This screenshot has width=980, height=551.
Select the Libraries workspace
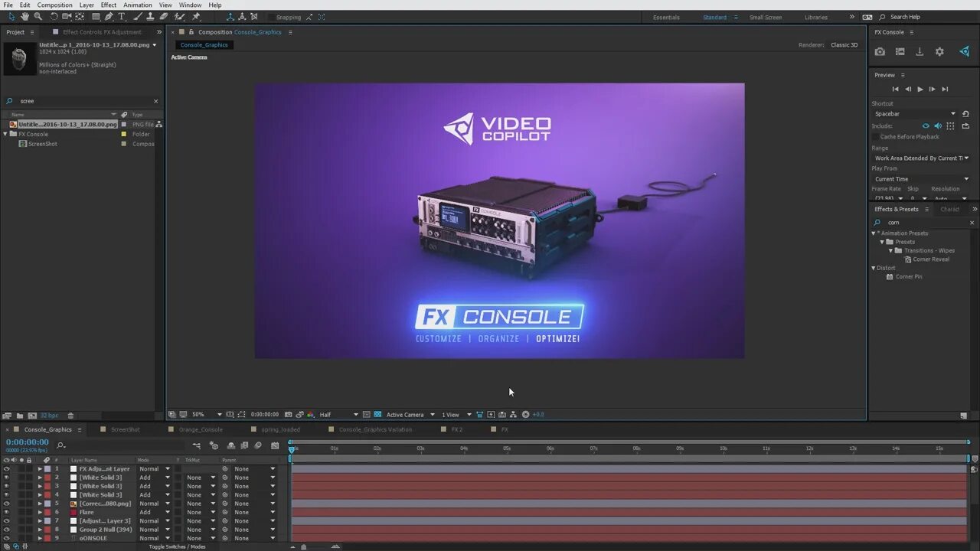816,17
